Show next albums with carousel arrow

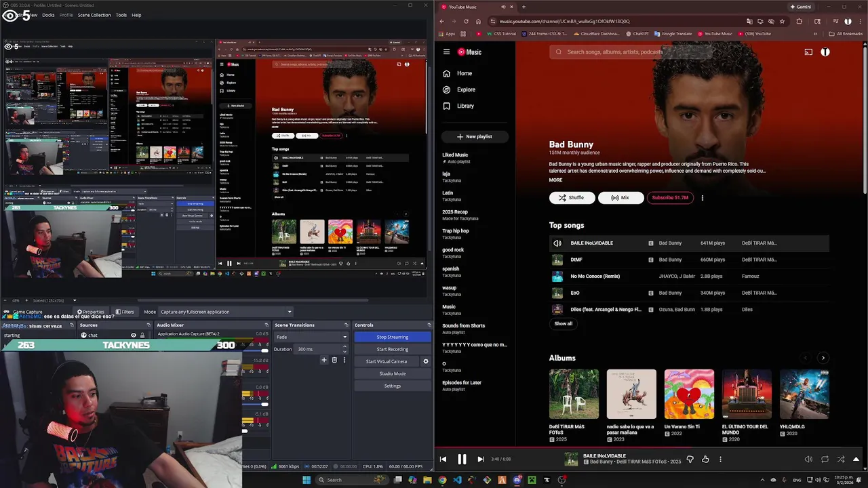click(x=823, y=358)
